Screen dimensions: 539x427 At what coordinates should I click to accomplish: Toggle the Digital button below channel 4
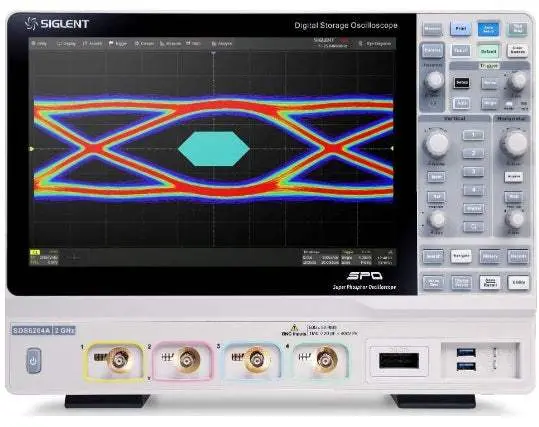tap(473, 208)
